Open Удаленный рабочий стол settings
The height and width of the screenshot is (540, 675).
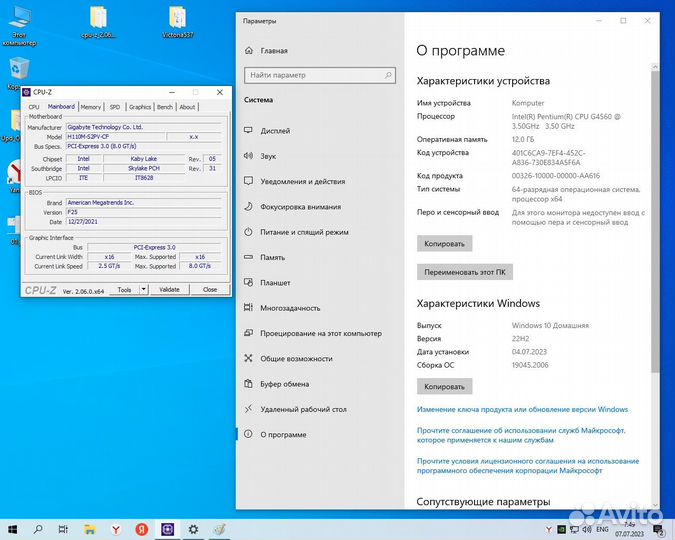click(295, 410)
